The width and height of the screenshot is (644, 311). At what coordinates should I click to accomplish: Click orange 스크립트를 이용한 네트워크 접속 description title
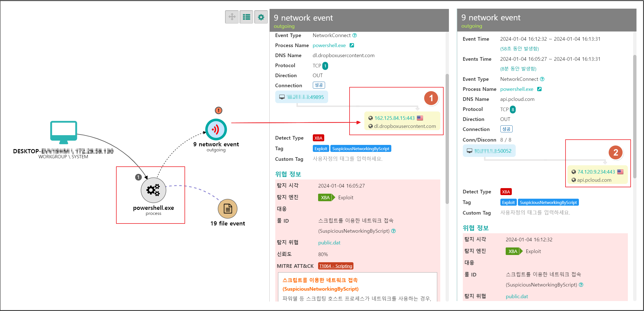coord(320,280)
